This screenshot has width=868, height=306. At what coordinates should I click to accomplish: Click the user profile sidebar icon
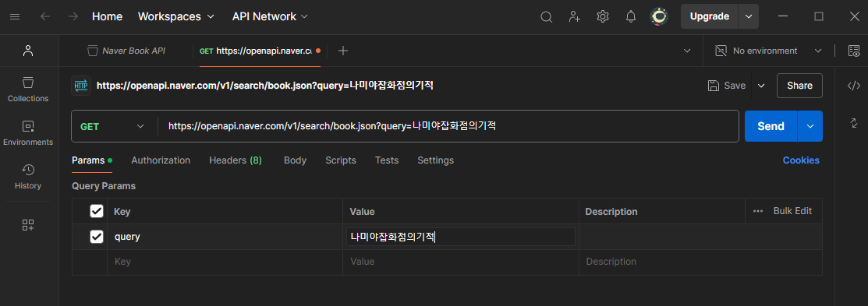(28, 51)
